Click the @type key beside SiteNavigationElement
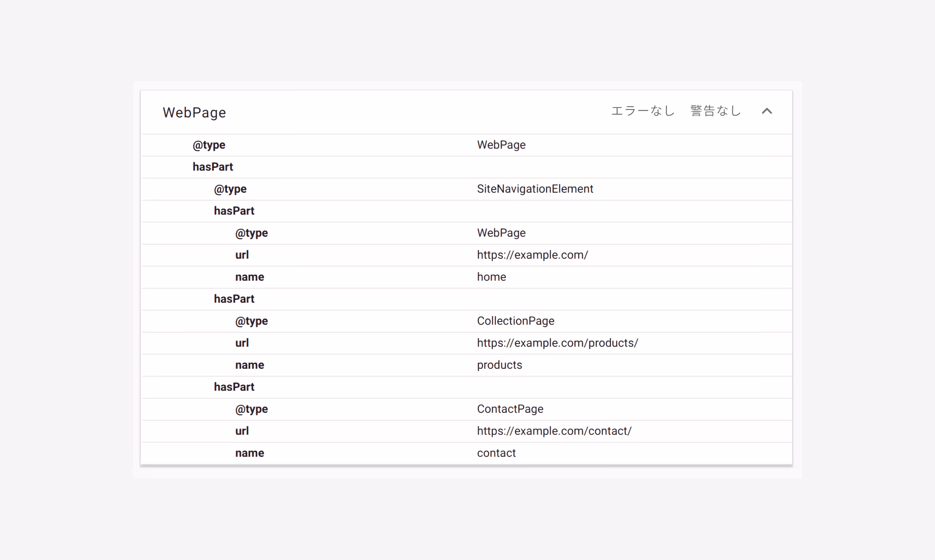 230,189
